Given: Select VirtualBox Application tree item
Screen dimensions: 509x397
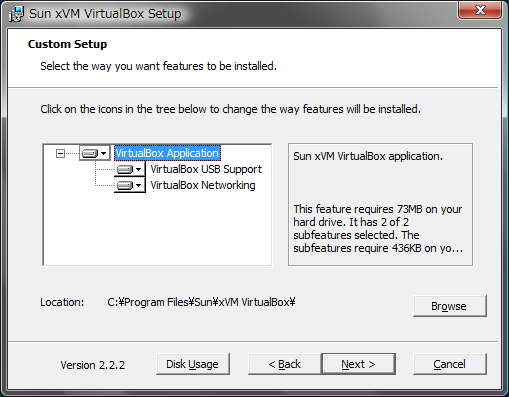Looking at the screenshot, I should tap(167, 153).
